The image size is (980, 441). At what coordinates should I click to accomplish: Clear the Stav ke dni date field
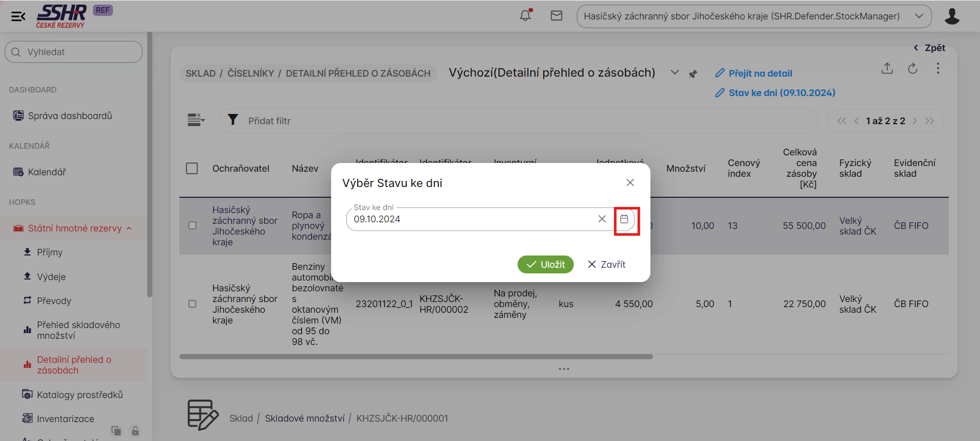[x=602, y=219]
